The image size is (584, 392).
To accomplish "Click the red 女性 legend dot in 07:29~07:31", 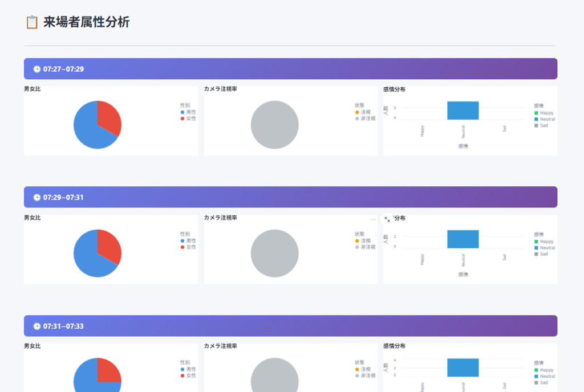I will [x=182, y=247].
